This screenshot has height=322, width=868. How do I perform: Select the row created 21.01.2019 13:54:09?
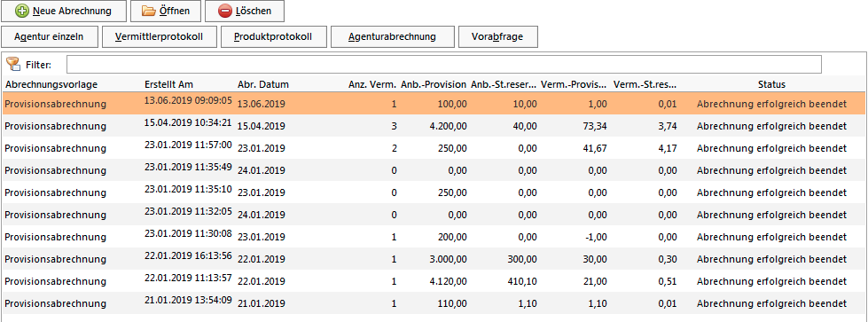[434, 303]
